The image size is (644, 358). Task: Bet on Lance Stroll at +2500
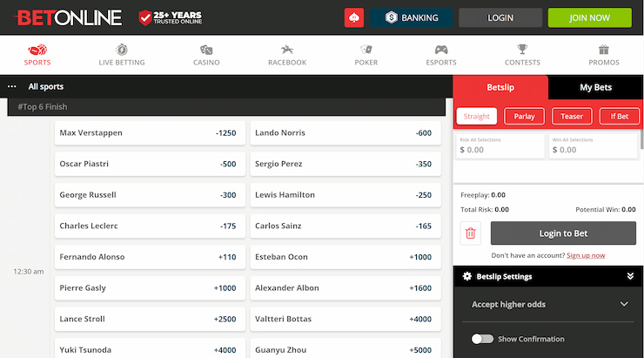click(150, 319)
